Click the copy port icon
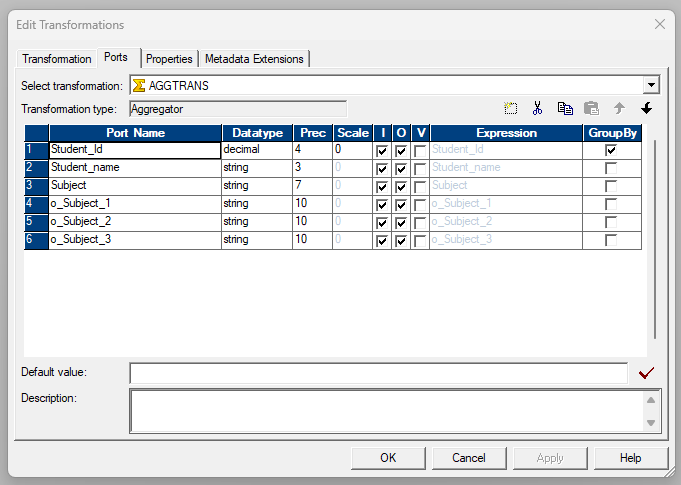681x485 pixels. point(565,109)
